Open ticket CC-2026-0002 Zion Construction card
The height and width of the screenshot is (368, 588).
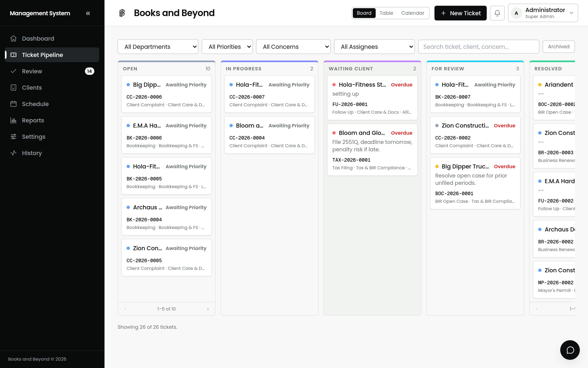click(x=475, y=135)
